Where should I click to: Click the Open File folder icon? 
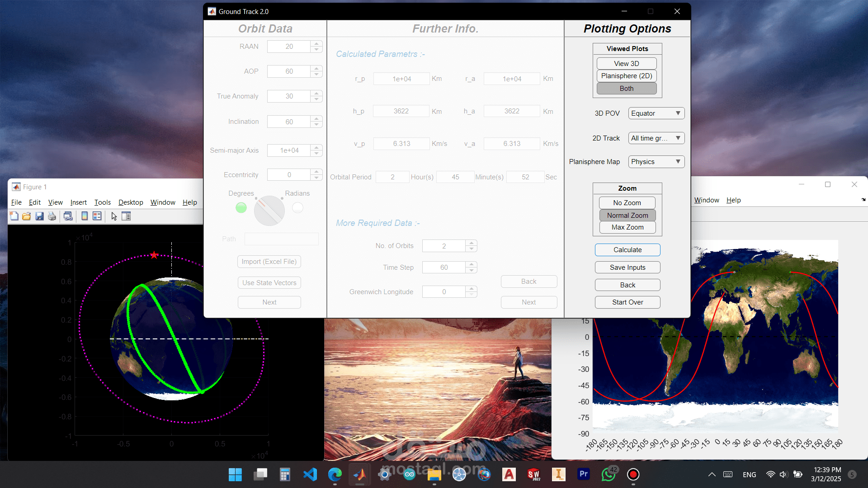pos(27,216)
